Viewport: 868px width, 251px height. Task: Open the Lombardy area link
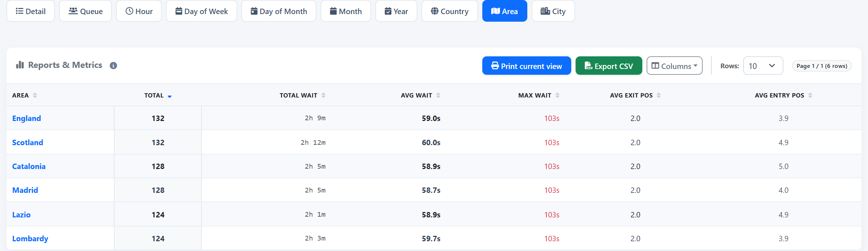click(30, 238)
